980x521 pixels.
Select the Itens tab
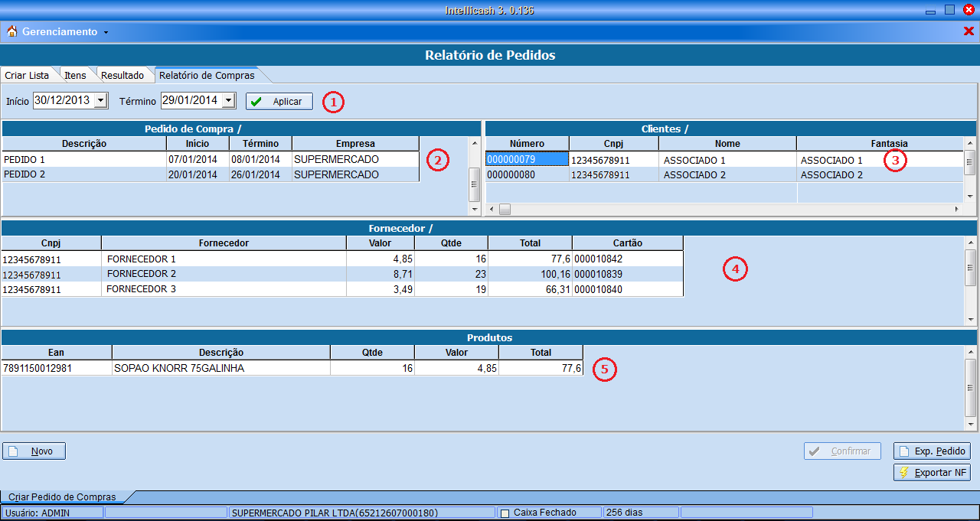pos(75,76)
